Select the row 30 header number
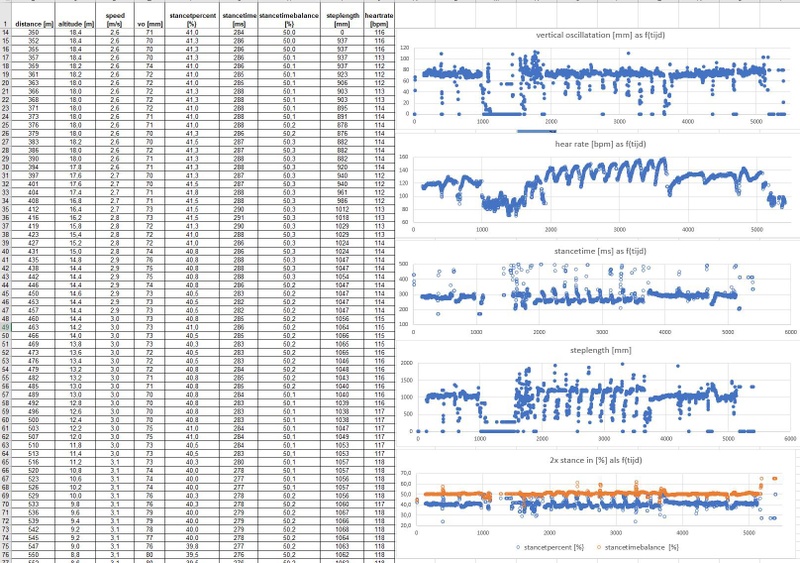Viewport: 800px width, 563px height. [x=6, y=167]
